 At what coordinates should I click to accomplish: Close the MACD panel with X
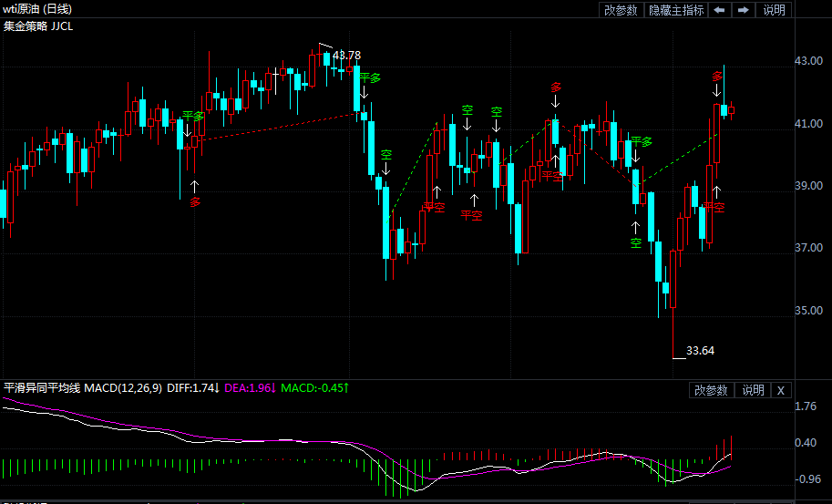(x=781, y=390)
